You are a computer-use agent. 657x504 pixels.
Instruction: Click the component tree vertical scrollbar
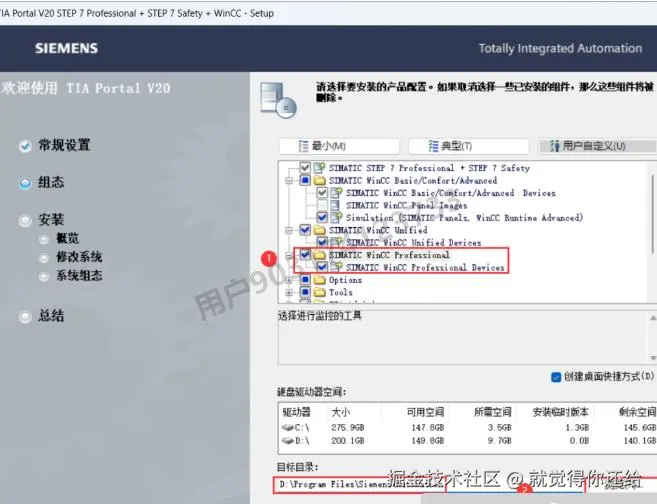point(652,214)
